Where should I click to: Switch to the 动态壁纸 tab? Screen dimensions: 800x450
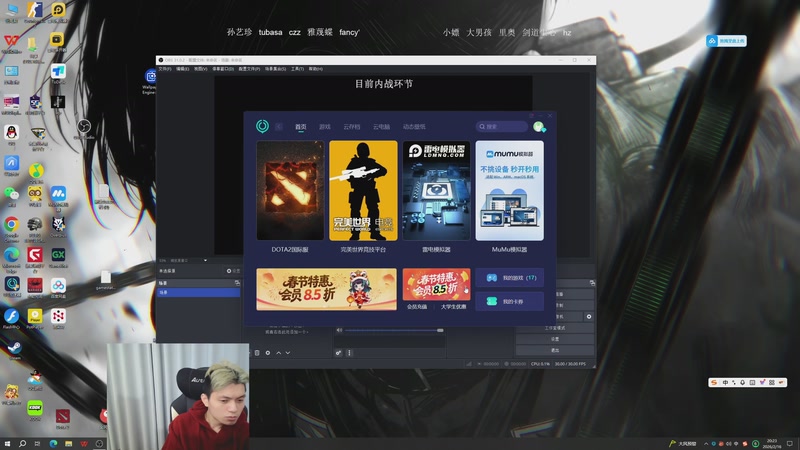pos(414,127)
